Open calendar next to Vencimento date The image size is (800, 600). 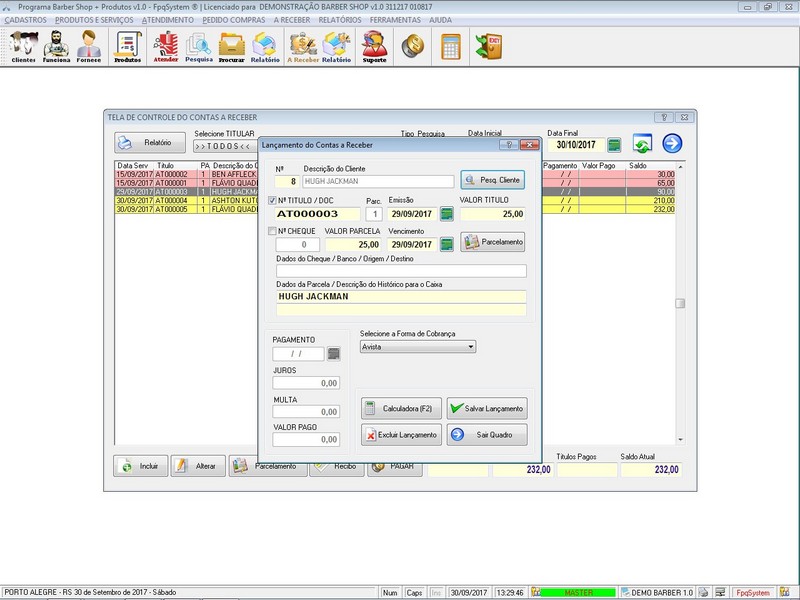pyautogui.click(x=446, y=244)
